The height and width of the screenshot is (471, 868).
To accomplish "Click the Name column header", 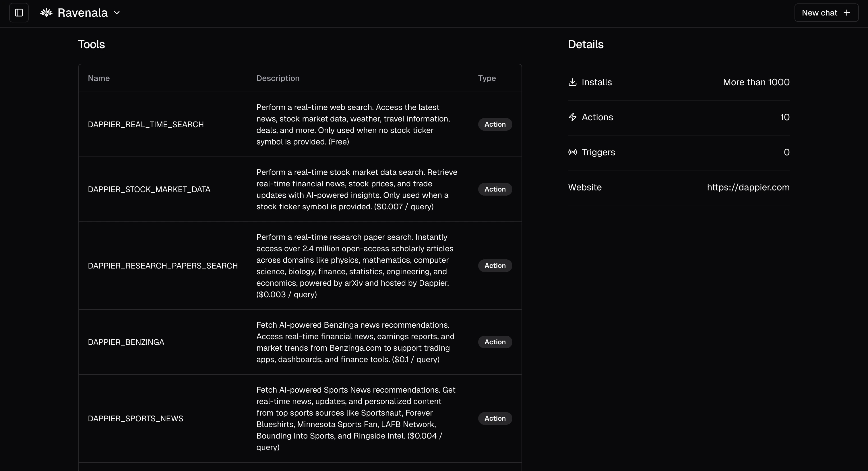I will [x=99, y=78].
